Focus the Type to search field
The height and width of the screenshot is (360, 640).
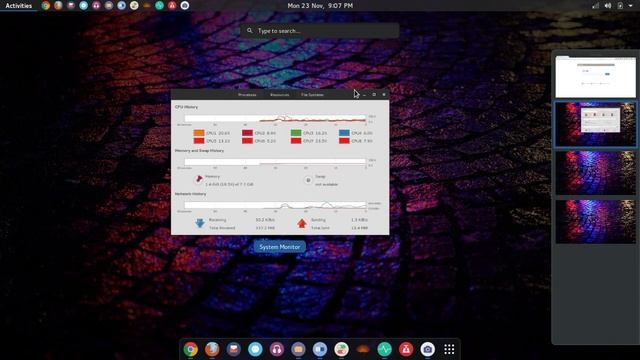(320, 31)
